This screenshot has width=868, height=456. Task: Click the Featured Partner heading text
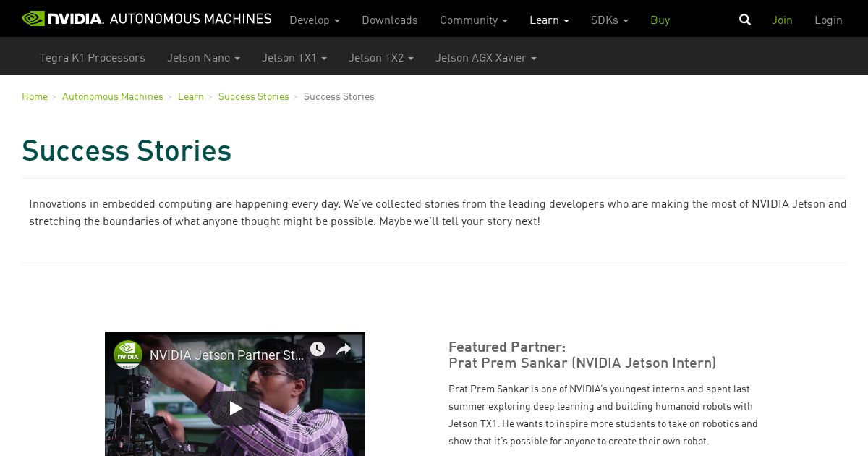click(507, 347)
